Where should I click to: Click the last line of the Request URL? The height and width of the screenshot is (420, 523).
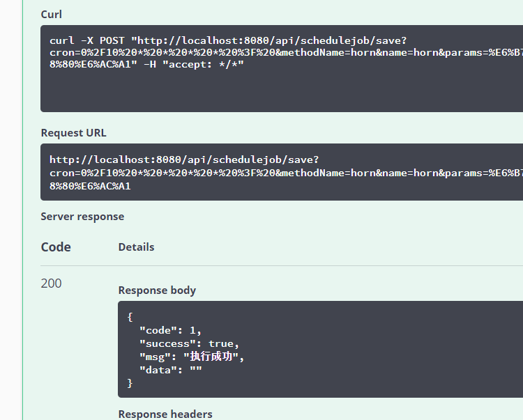point(90,186)
